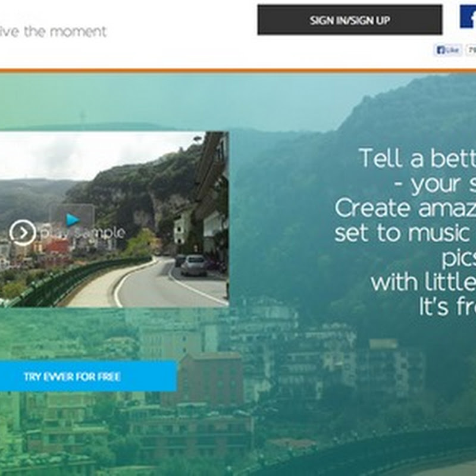Screen dimensions: 476x476
Task: Click the Facebook Like button
Action: pyautogui.click(x=448, y=50)
